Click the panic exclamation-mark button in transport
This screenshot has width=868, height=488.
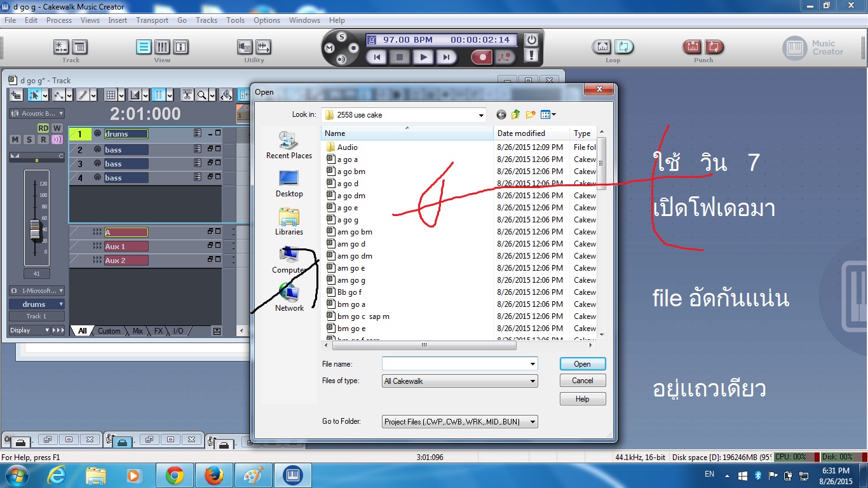[532, 55]
